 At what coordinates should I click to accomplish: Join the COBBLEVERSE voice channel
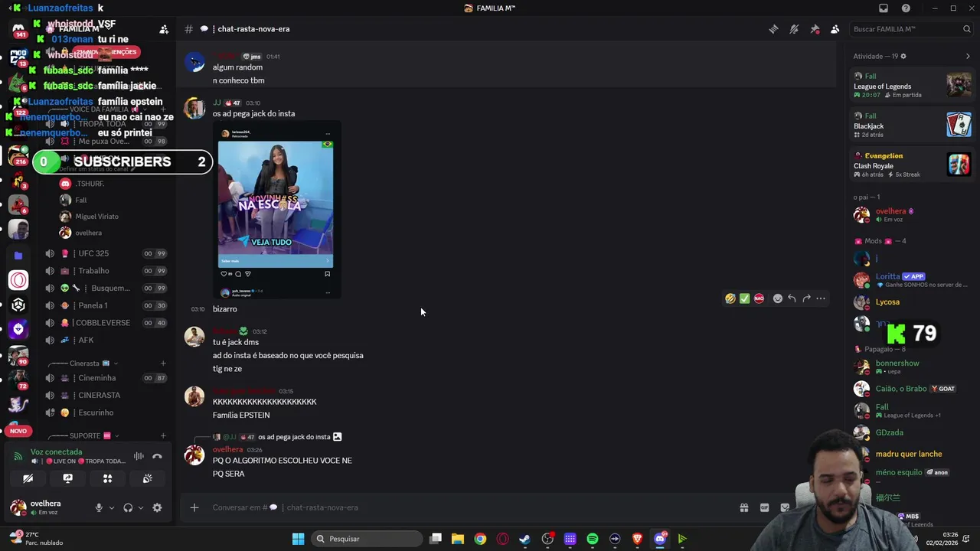(106, 323)
